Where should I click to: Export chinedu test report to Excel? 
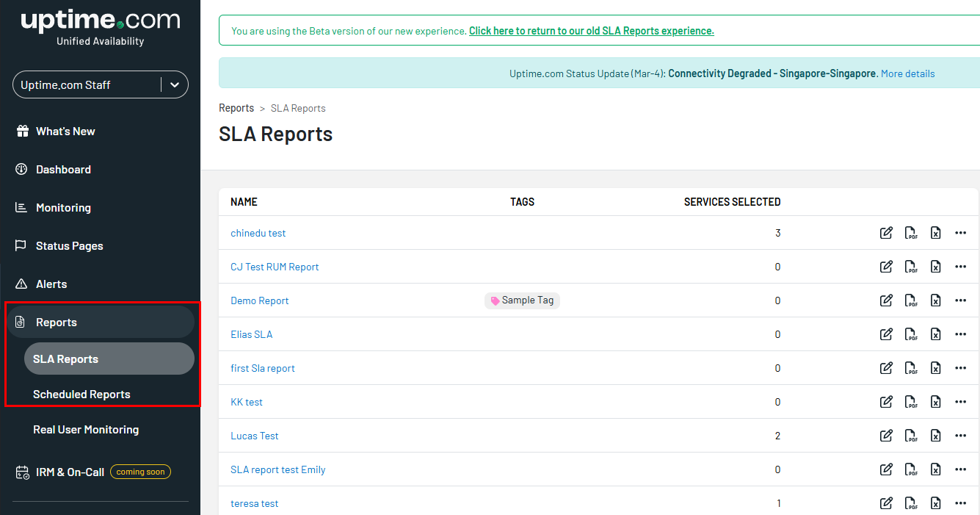[936, 233]
